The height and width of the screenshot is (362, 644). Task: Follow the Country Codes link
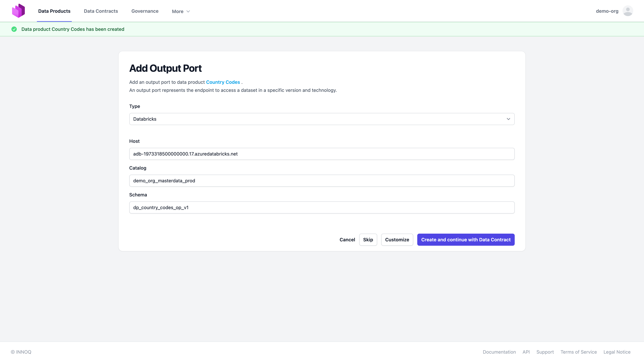(x=223, y=82)
